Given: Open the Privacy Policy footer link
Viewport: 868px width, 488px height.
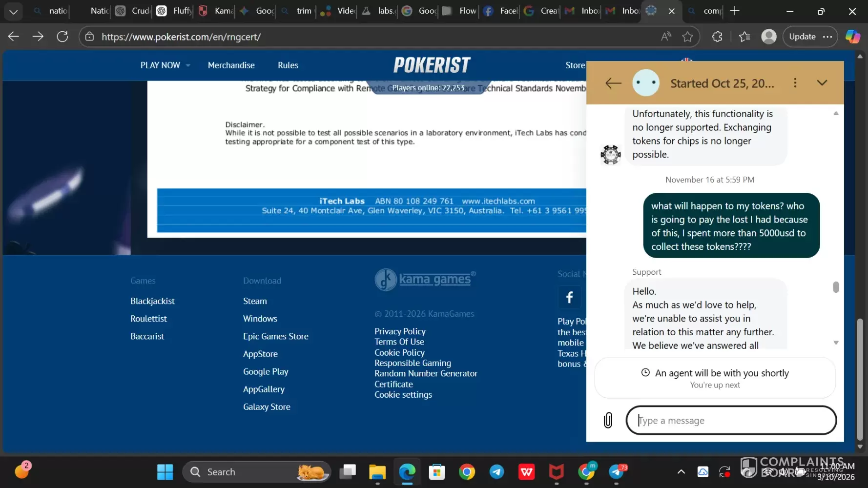Looking at the screenshot, I should click(400, 331).
